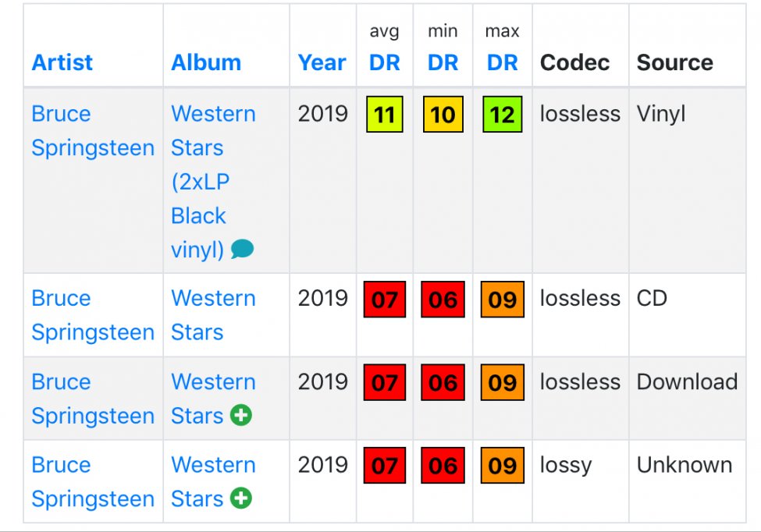Open Western Stars 2xLP Black vinyl album link

(213, 182)
